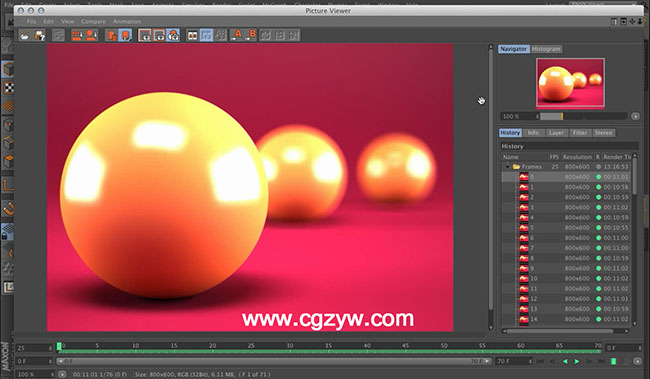Click the green play backward button
650x379 pixels.
point(565,362)
